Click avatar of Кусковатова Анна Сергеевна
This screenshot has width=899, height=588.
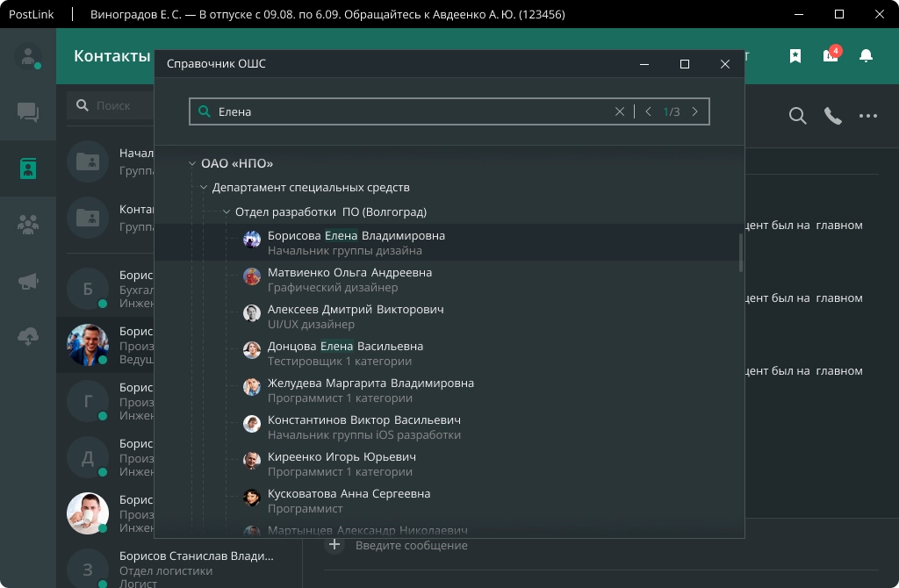[252, 498]
